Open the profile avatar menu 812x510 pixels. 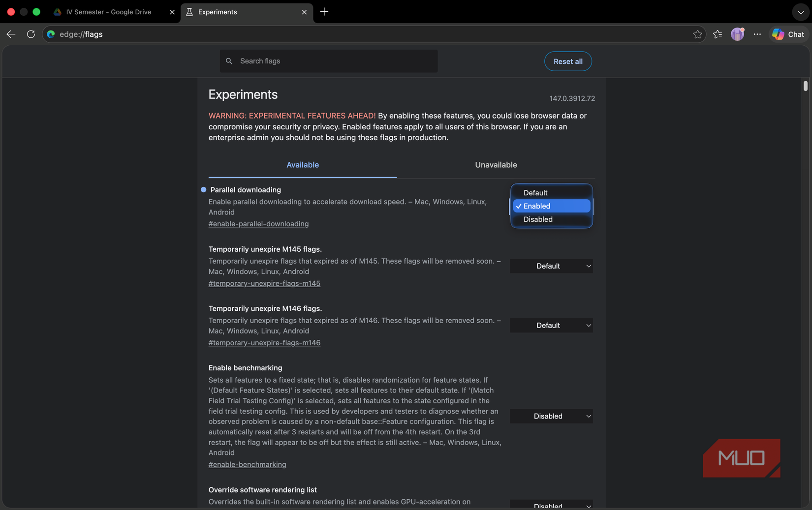737,34
